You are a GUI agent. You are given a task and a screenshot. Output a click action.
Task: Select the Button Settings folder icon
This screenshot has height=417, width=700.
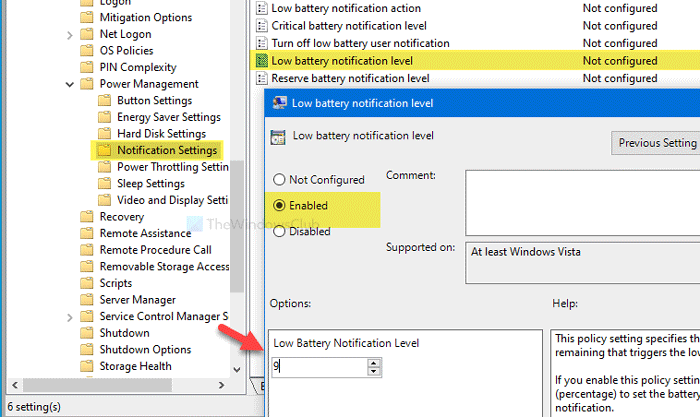click(x=104, y=100)
